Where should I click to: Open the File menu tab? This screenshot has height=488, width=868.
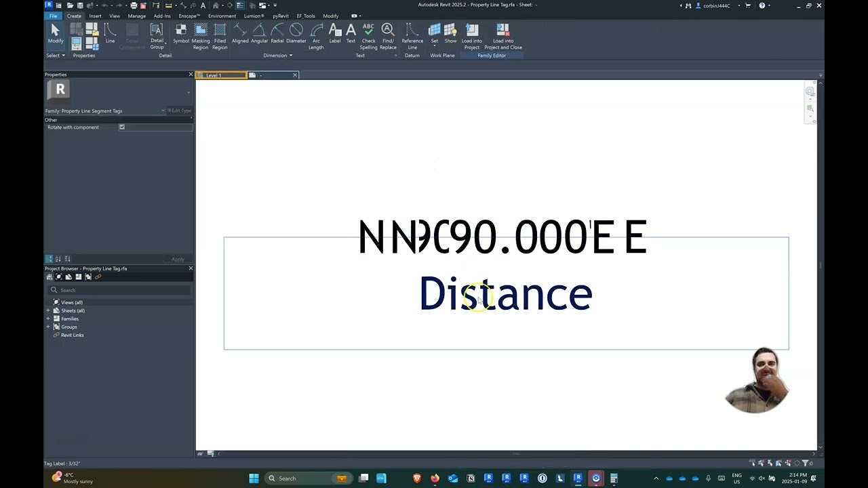(x=53, y=16)
